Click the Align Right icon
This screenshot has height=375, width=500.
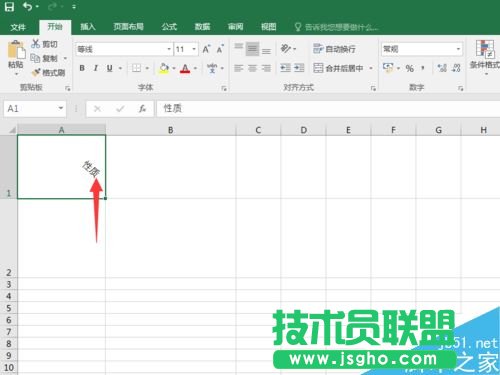click(266, 68)
